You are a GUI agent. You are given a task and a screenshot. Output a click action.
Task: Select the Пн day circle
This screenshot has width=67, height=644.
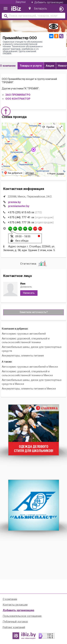click(x=10, y=228)
